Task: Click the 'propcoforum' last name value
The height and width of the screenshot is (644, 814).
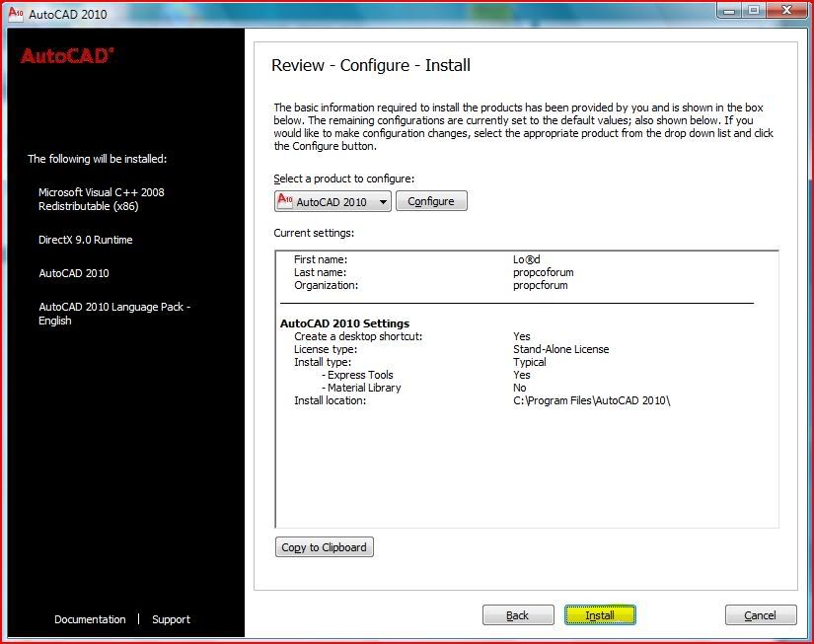Action: tap(543, 272)
